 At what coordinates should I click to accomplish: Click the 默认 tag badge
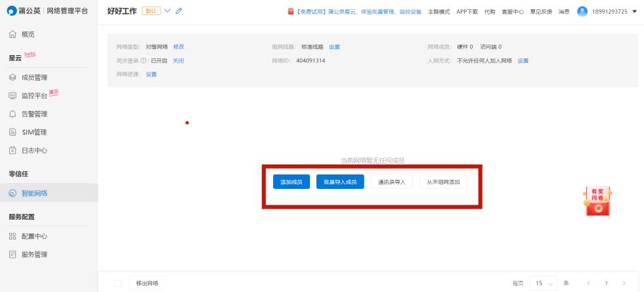click(x=151, y=11)
